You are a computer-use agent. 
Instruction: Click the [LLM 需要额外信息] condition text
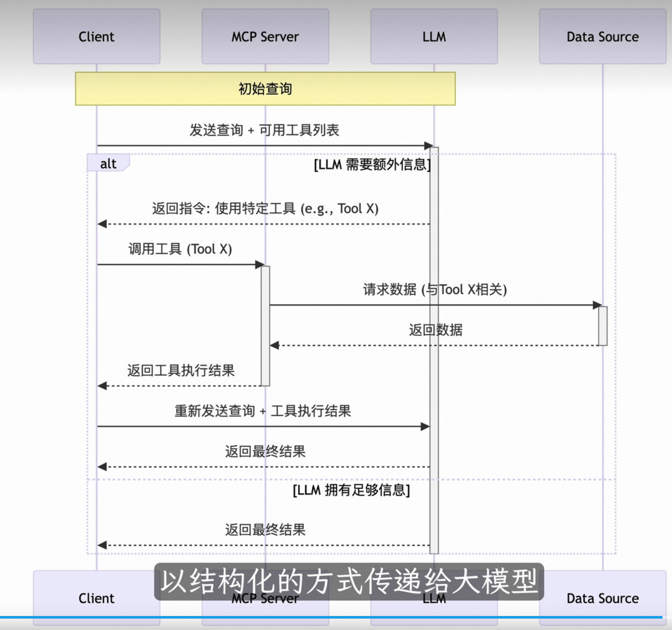372,165
